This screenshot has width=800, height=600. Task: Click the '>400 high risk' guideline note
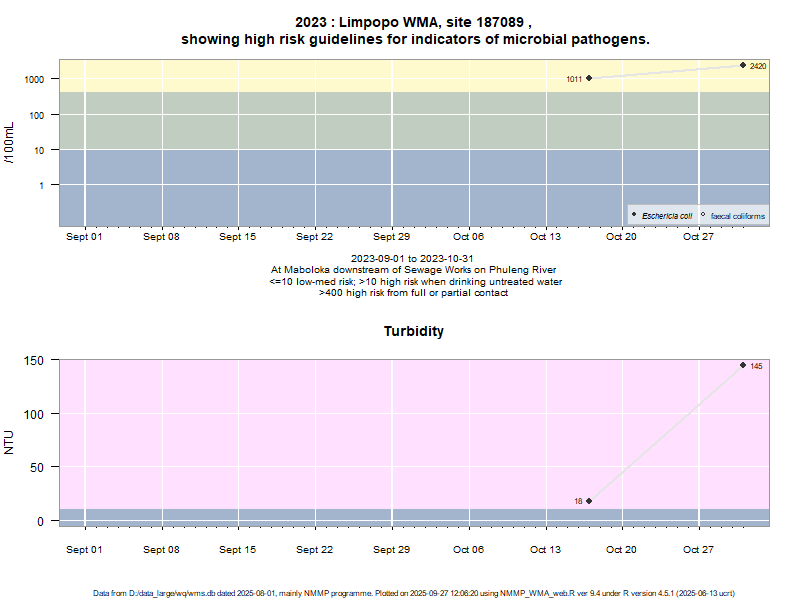[x=413, y=293]
